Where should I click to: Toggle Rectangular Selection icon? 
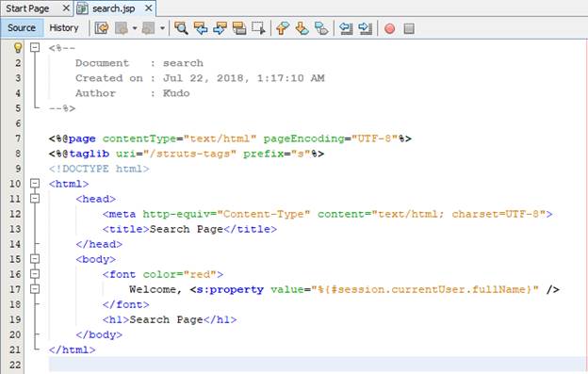[x=258, y=28]
